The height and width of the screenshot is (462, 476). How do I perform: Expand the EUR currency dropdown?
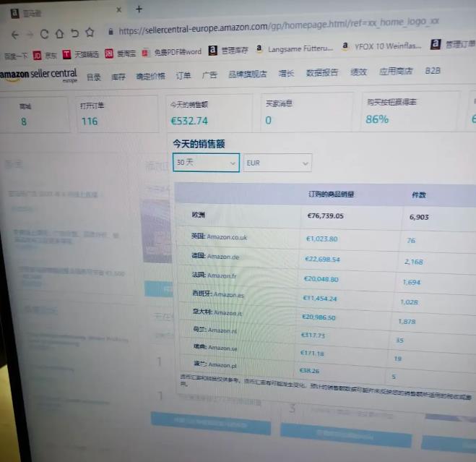tap(277, 163)
